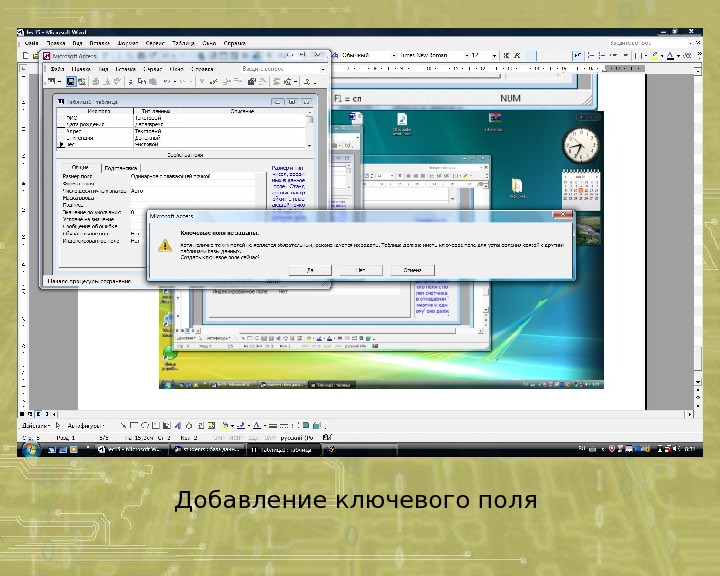720x576 pixels.
Task: Switch to the Подстановка tab in field properties
Action: [x=121, y=168]
